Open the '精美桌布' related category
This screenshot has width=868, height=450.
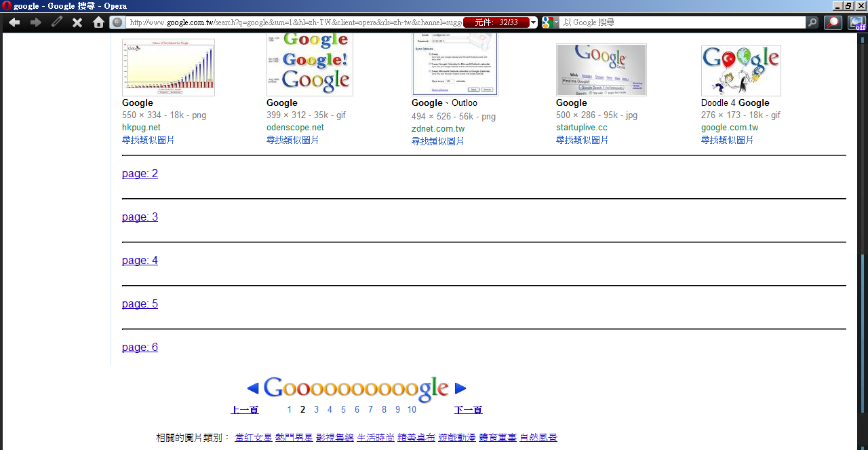tap(416, 438)
